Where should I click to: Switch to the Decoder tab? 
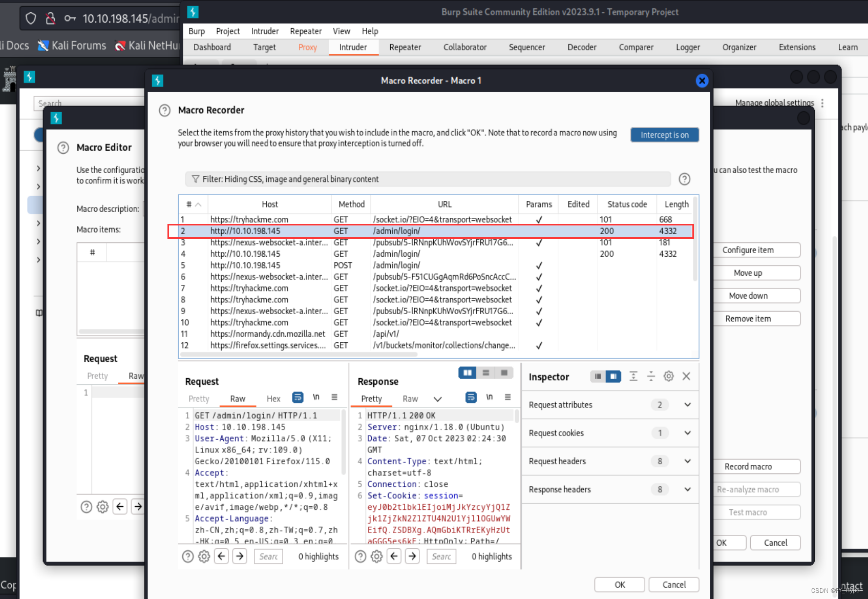pyautogui.click(x=582, y=47)
